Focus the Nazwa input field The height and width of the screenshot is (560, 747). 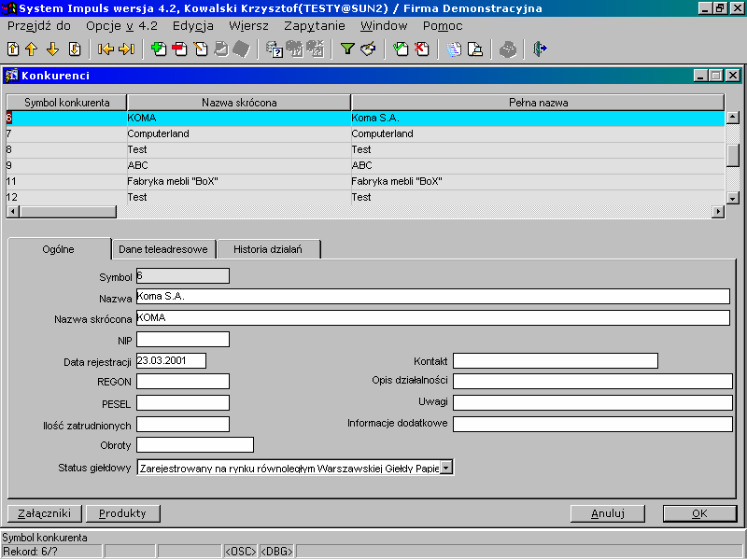(433, 296)
